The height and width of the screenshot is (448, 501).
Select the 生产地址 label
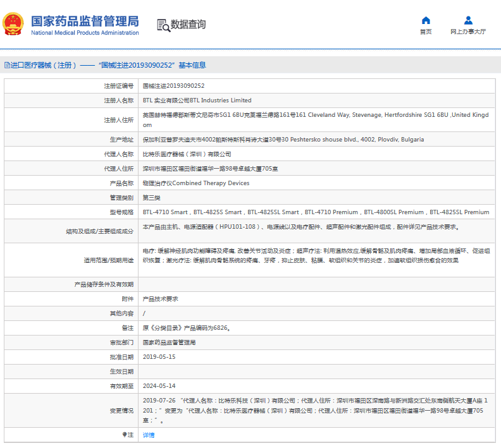[121, 140]
